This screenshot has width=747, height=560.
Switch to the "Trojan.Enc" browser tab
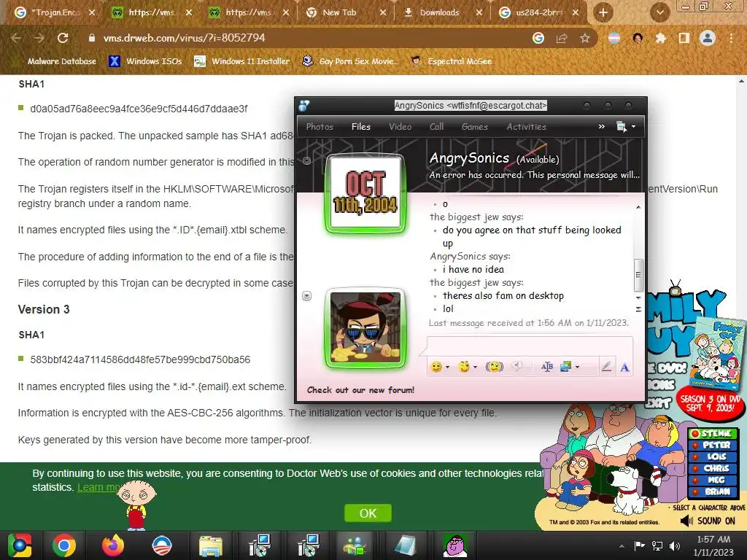[x=54, y=13]
